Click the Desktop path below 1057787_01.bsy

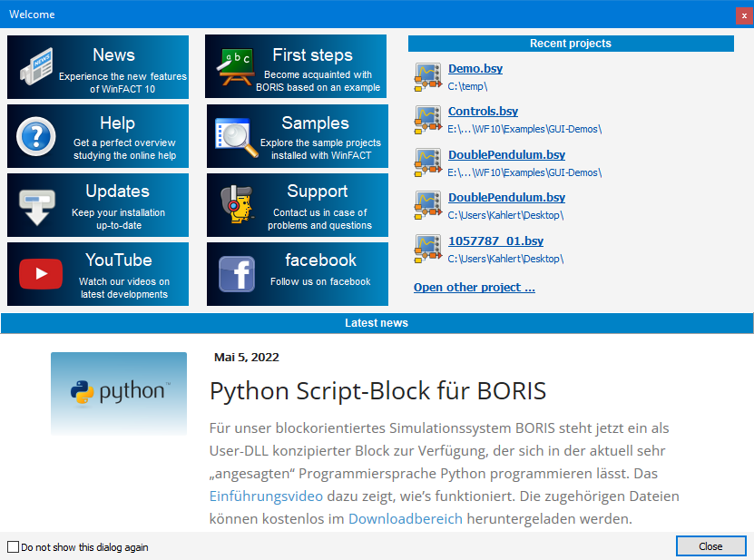505,259
